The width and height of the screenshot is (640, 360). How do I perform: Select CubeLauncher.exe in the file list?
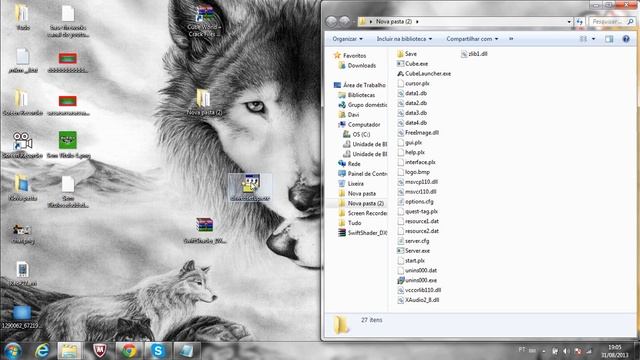424,73
